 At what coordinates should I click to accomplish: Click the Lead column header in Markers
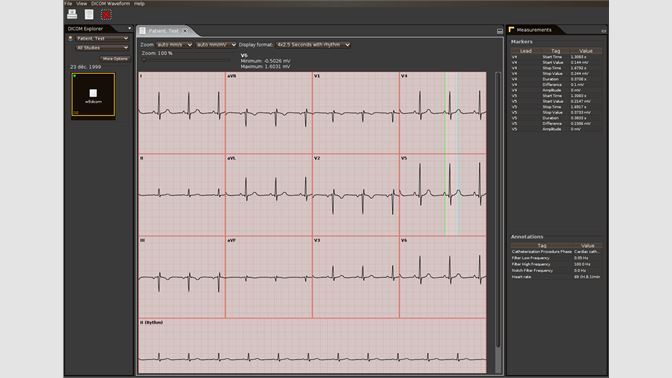coord(525,51)
